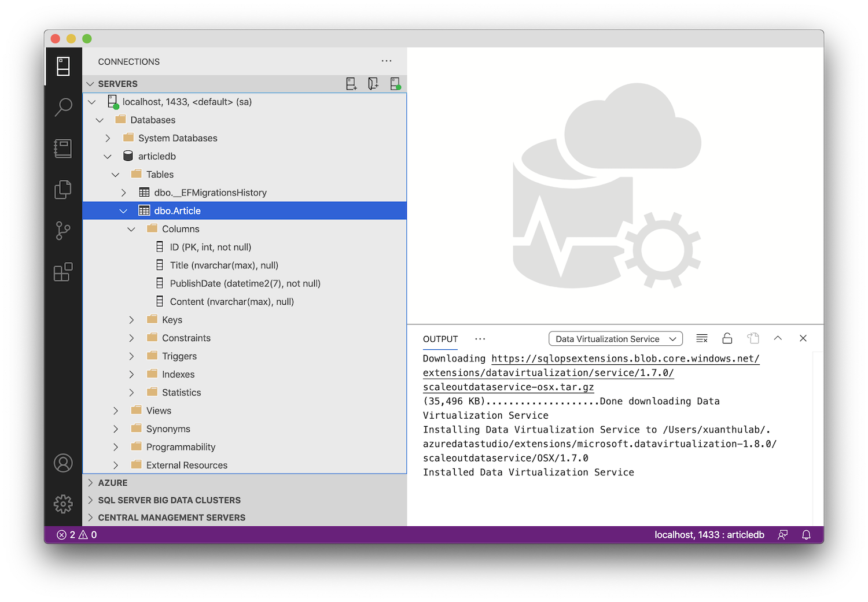
Task: Collapse the Tables folder
Action: 116,175
